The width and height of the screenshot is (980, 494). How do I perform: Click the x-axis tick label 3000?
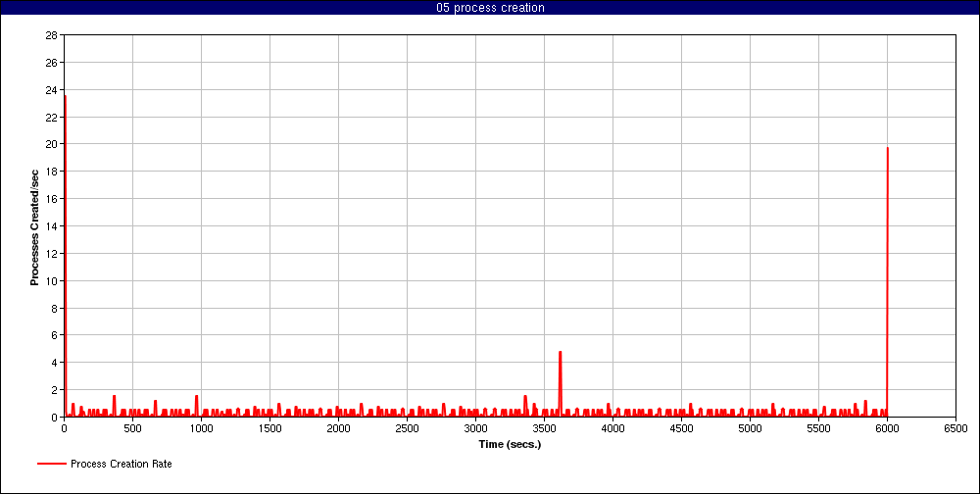[x=475, y=428]
